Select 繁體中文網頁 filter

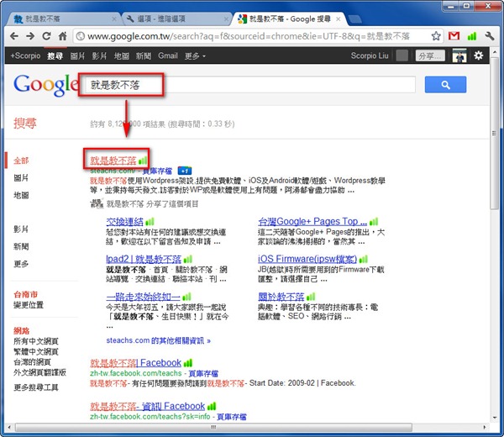coord(36,352)
